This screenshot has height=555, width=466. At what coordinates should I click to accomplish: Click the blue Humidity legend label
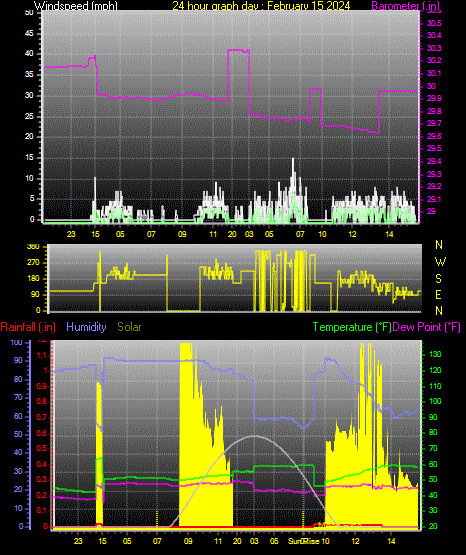coord(86,327)
